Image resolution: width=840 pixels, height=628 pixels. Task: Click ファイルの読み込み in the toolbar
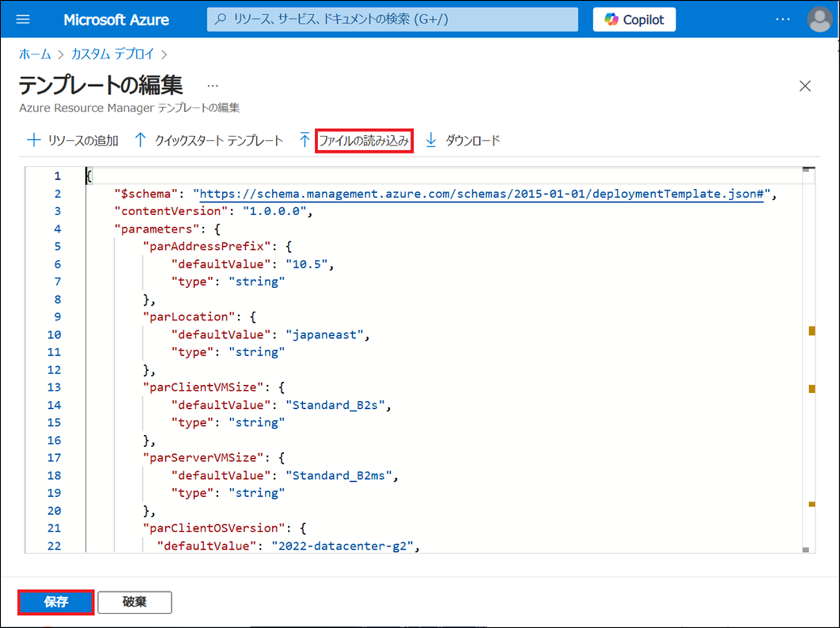click(364, 140)
